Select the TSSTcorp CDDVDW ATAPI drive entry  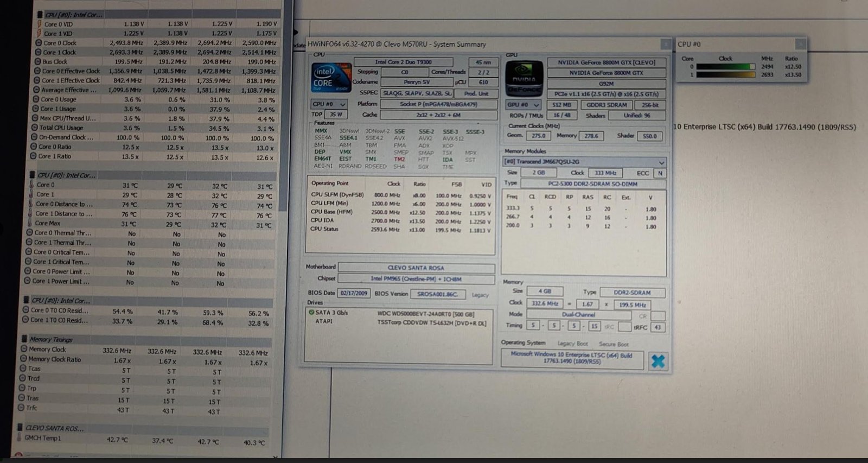(x=399, y=322)
